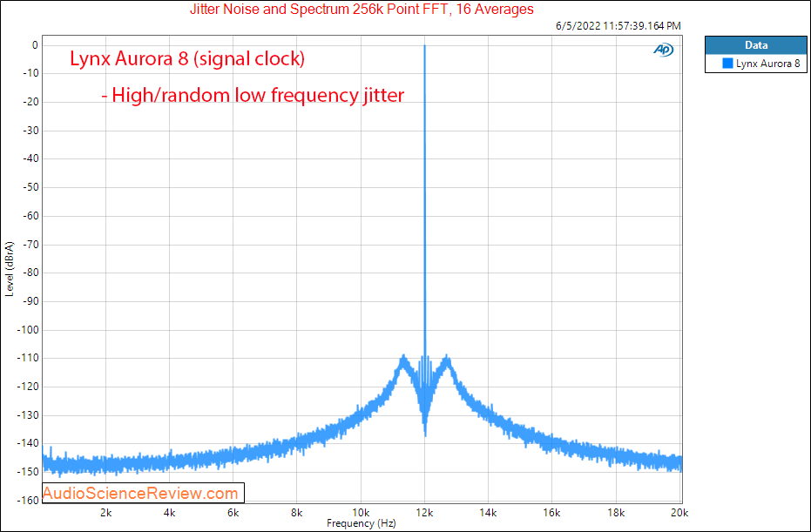Click the 14k frequency axis label
This screenshot has width=811, height=532.
(488, 512)
